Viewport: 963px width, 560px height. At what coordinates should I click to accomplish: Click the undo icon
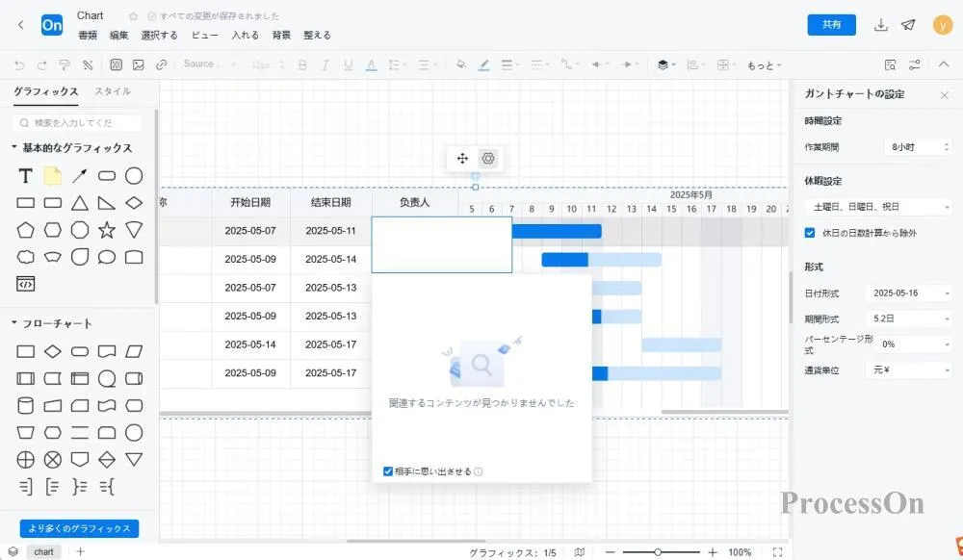point(19,64)
